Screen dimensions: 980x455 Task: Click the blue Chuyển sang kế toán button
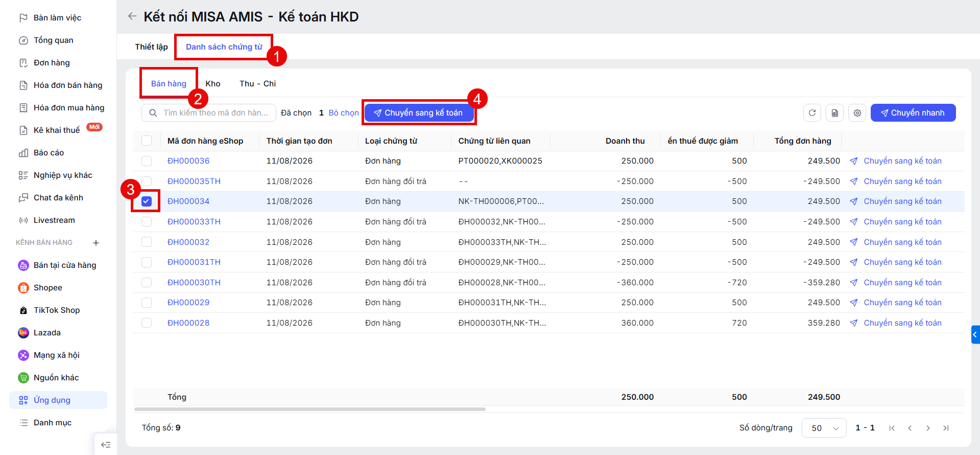point(419,113)
